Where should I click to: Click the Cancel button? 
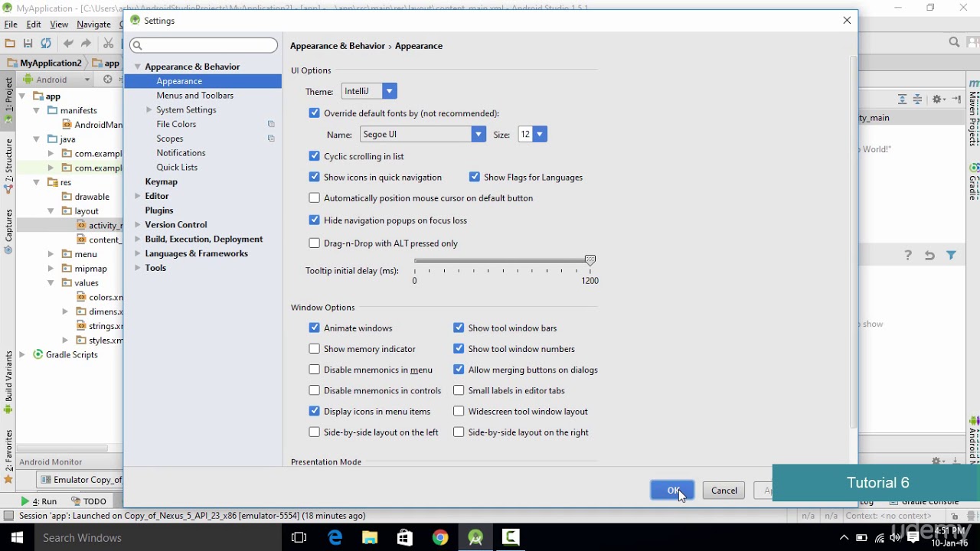tap(724, 491)
